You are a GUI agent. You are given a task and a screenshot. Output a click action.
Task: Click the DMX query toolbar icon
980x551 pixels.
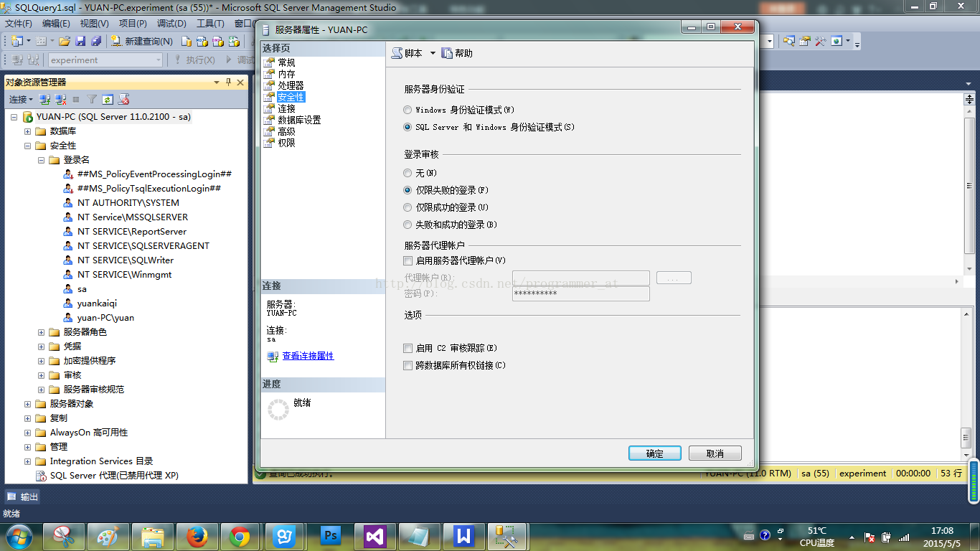217,42
